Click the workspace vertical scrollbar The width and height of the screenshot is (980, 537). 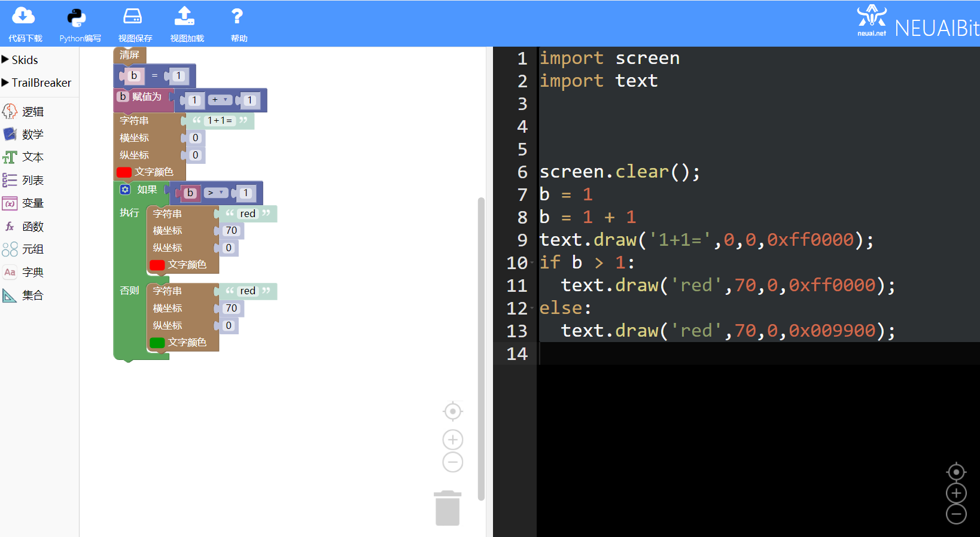tap(481, 349)
